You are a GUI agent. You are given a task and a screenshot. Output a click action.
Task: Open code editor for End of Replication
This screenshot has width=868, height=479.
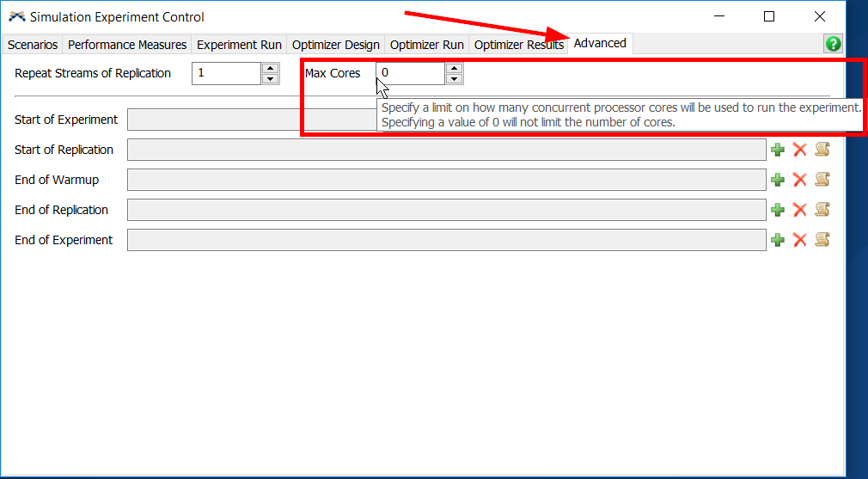[822, 210]
